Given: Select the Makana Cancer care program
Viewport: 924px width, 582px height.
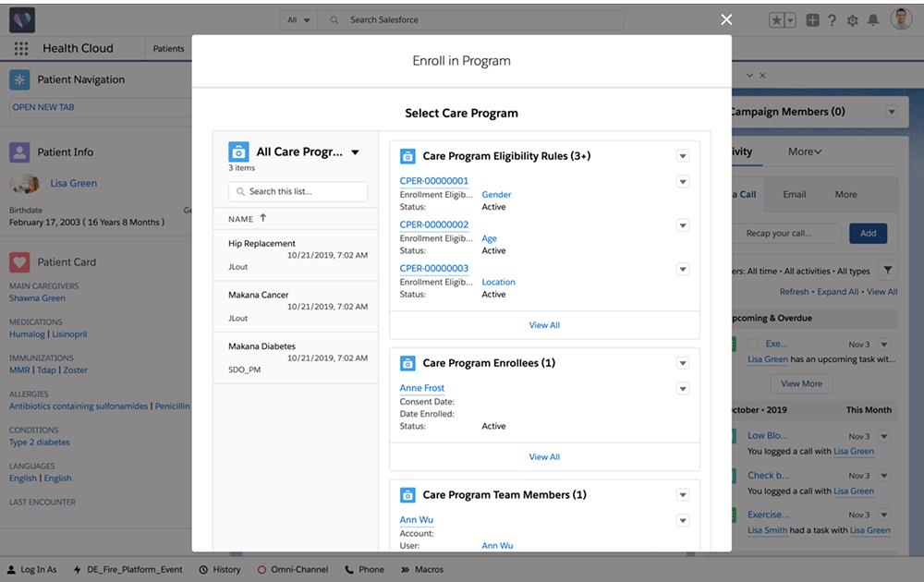Looking at the screenshot, I should (x=296, y=307).
